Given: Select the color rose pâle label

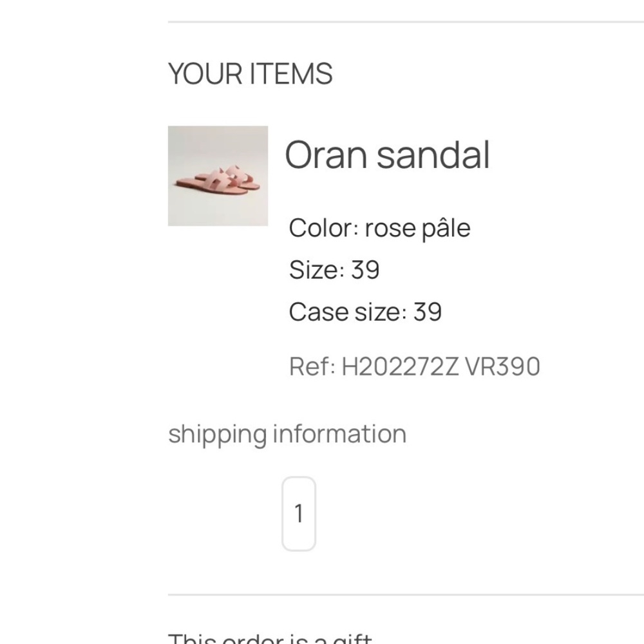Looking at the screenshot, I should (x=380, y=227).
